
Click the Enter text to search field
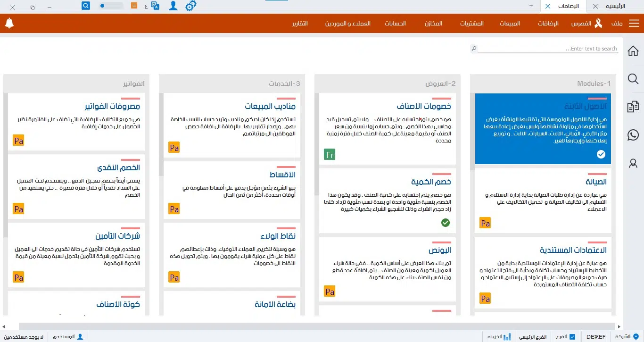[x=542, y=48]
